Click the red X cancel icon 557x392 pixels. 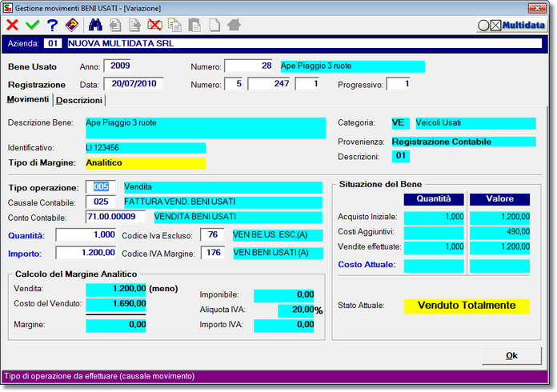(12, 25)
